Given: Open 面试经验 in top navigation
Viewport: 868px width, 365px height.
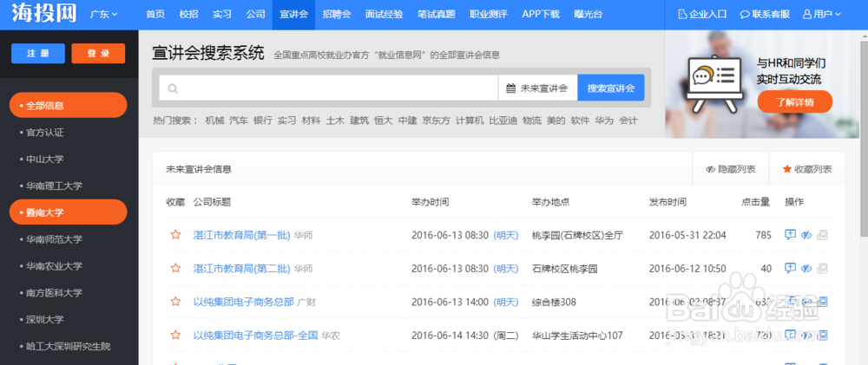Looking at the screenshot, I should coord(385,15).
